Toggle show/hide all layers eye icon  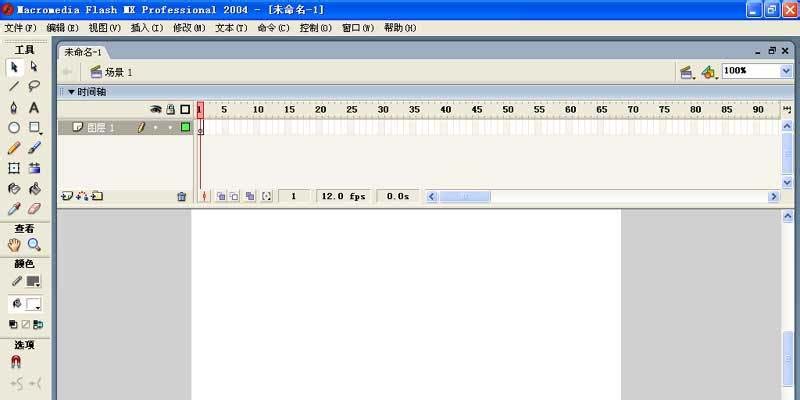156,109
